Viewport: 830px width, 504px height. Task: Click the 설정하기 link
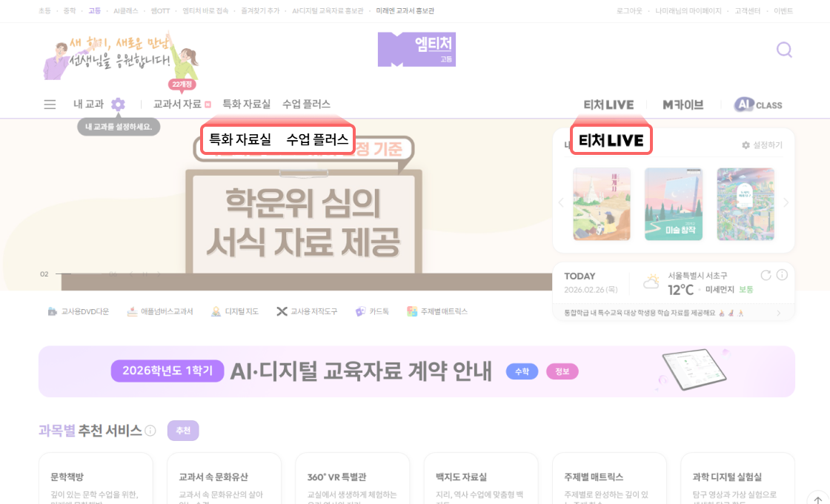[763, 145]
